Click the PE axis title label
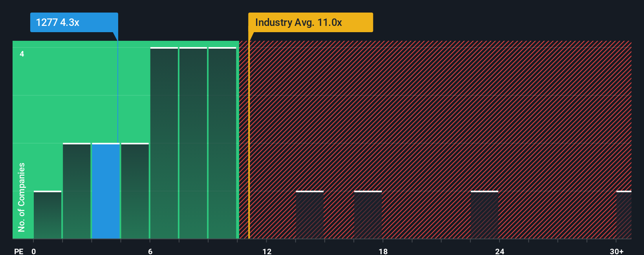Image resolution: width=644 pixels, height=255 pixels. click(x=19, y=251)
